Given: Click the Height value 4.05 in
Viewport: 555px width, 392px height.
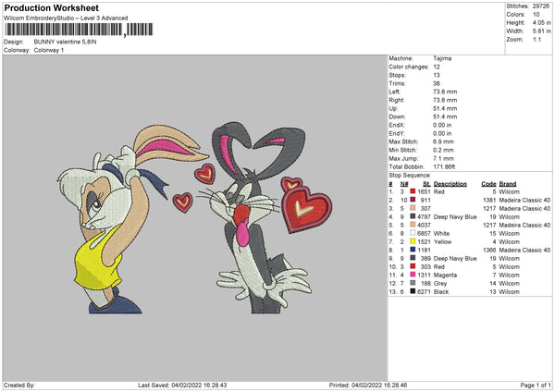Looking at the screenshot, I should (541, 22).
